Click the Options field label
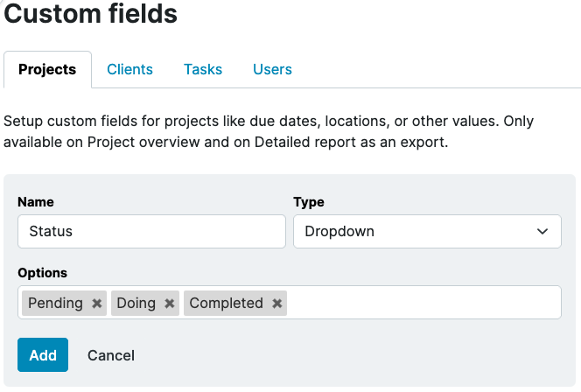This screenshot has width=581, height=392. pos(43,273)
